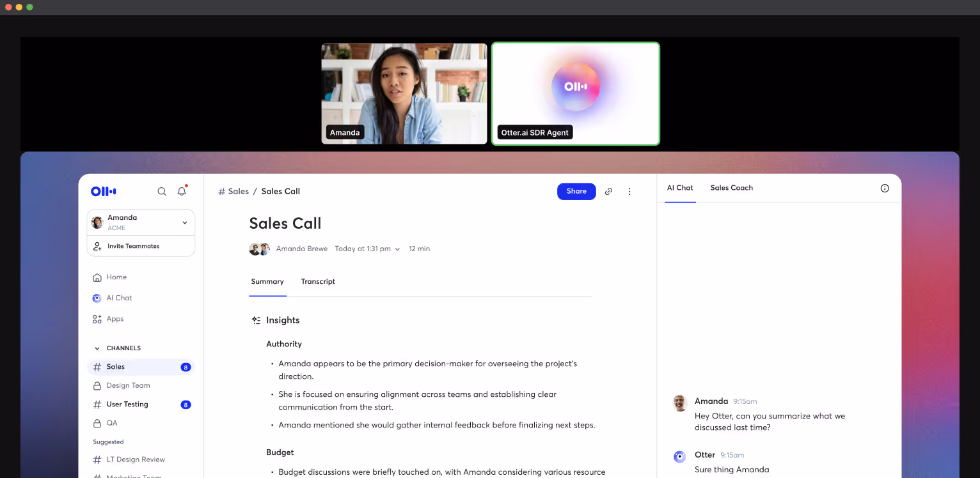This screenshot has height=478, width=980.
Task: Switch to the Transcript tab
Action: (318, 282)
